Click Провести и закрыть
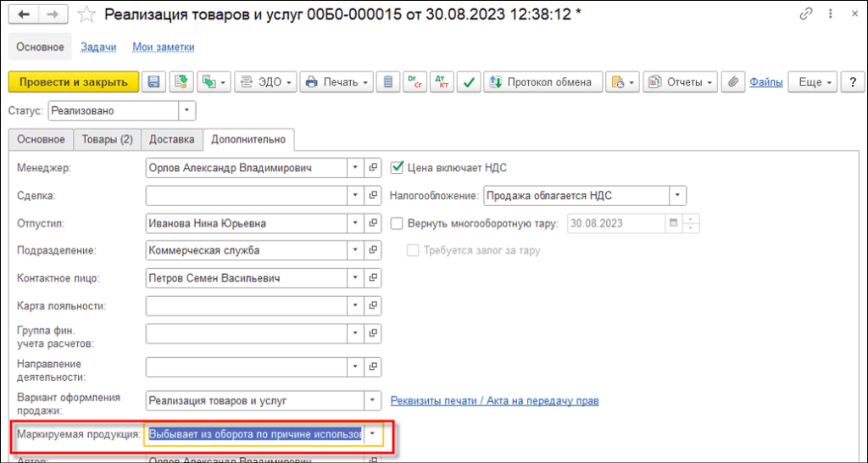The image size is (868, 463). (74, 82)
